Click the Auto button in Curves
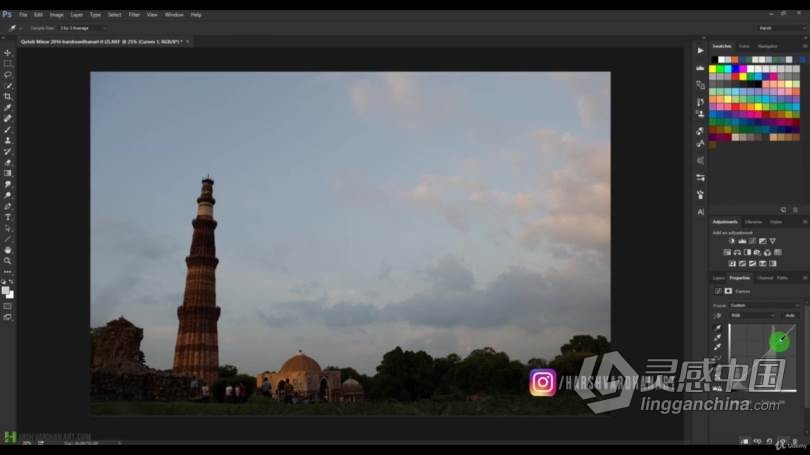Screen dimensions: 810x455 point(790,316)
